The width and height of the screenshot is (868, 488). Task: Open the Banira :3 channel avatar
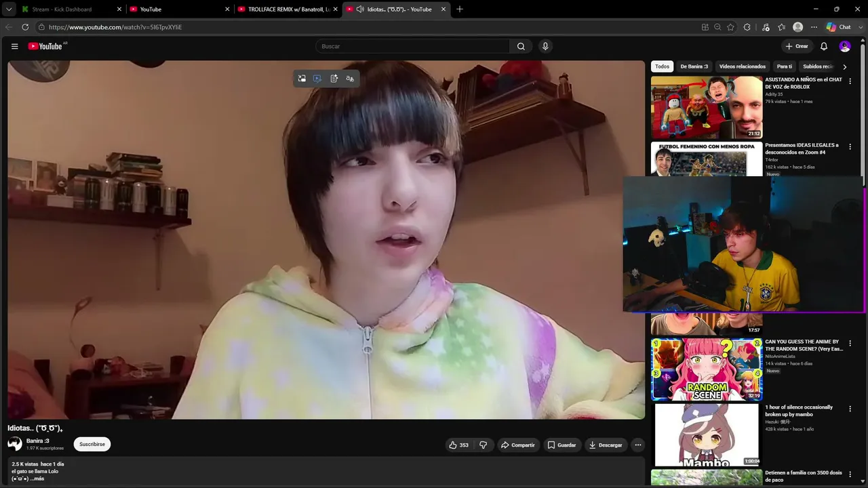15,445
